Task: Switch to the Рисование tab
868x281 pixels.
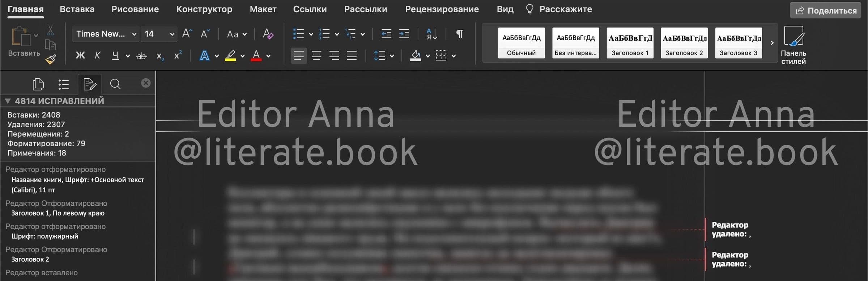Action: 135,9
